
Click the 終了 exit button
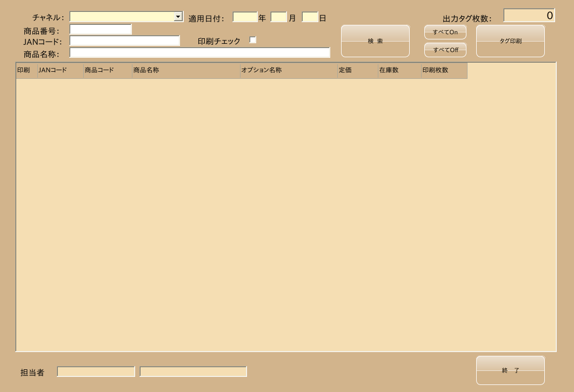point(510,370)
